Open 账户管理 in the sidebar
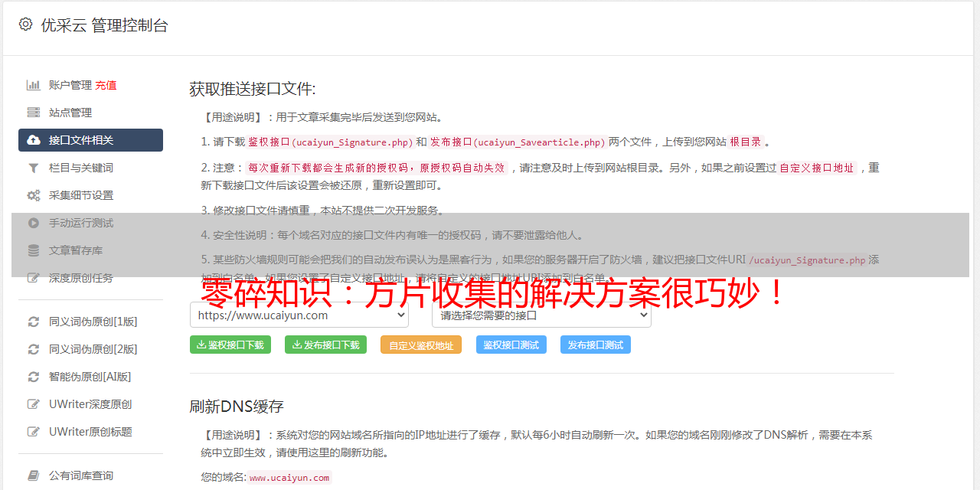This screenshot has width=980, height=490. [70, 85]
